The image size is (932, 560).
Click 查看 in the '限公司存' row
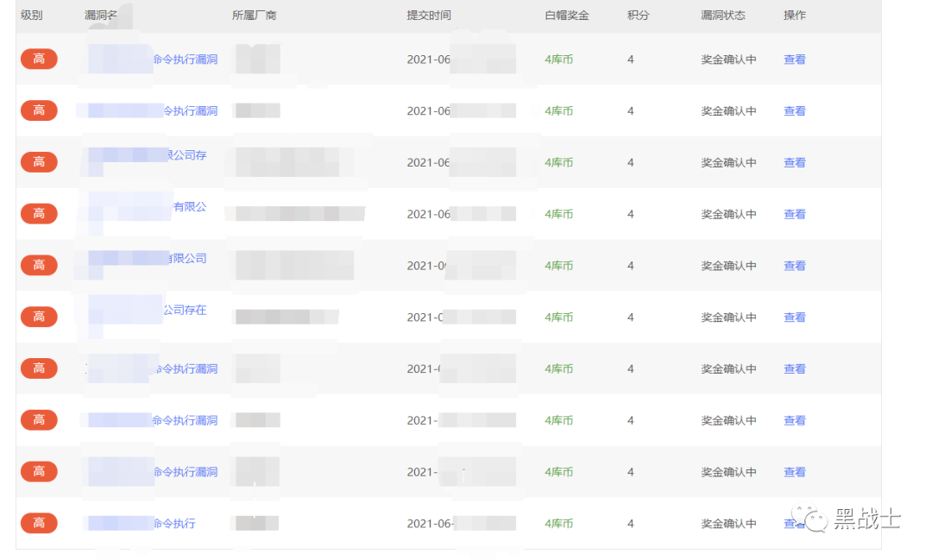(794, 162)
